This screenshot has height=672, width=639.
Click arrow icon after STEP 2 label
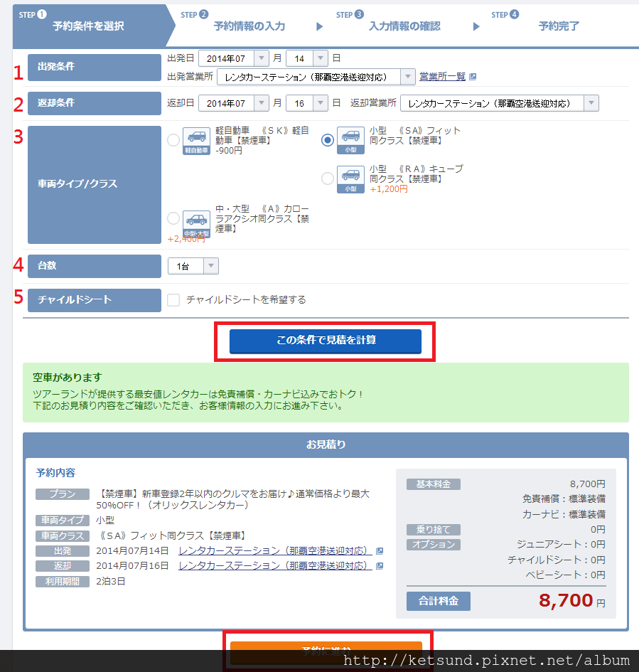tap(319, 26)
